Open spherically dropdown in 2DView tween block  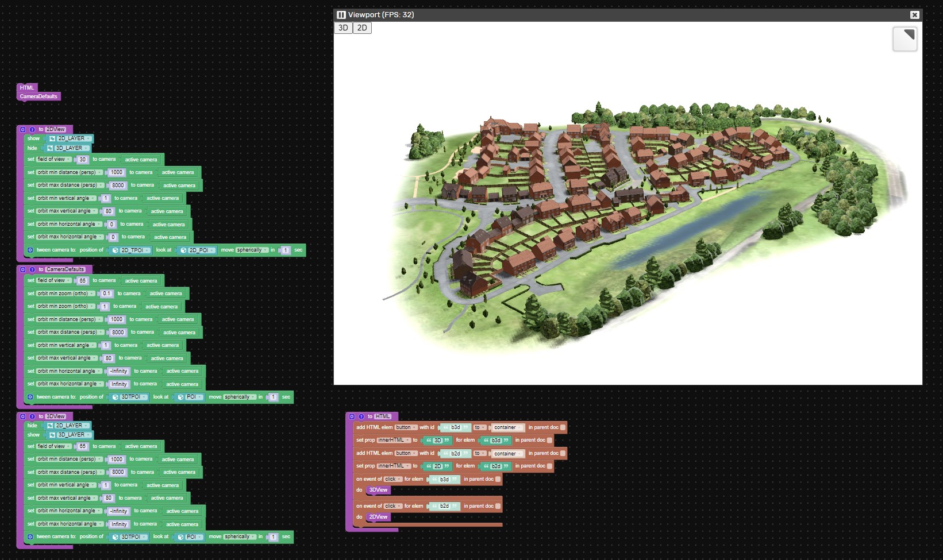(x=251, y=250)
